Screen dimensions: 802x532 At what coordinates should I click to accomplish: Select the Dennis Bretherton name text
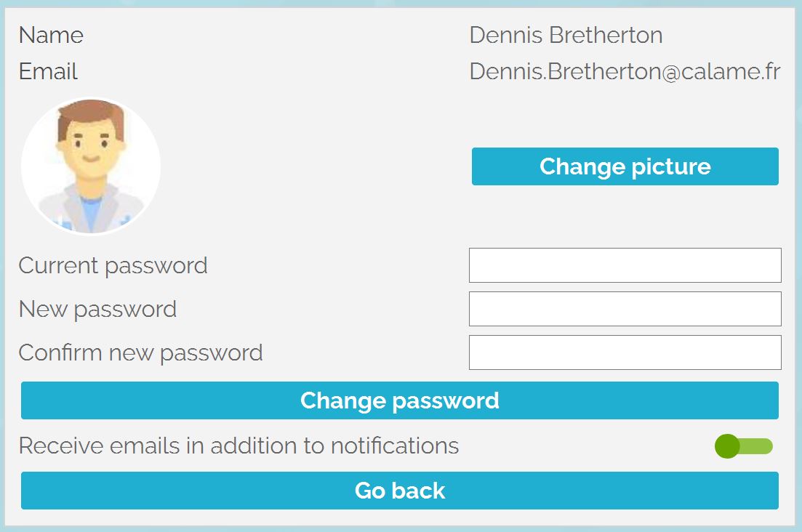click(566, 36)
